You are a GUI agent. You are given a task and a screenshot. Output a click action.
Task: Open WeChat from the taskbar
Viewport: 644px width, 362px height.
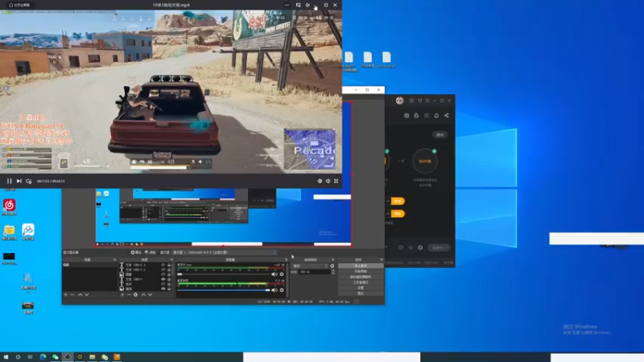55,357
